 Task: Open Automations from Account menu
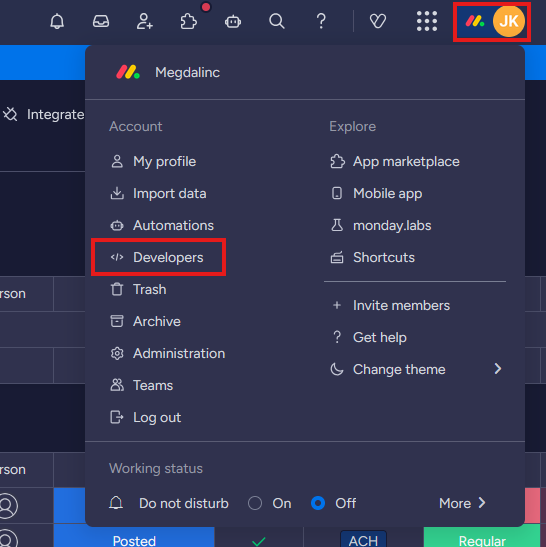tap(162, 226)
